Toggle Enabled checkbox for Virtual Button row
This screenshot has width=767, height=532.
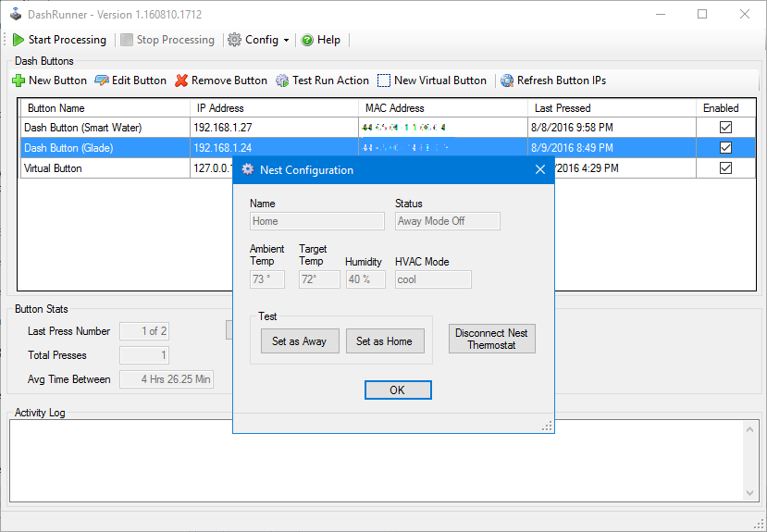(x=725, y=168)
